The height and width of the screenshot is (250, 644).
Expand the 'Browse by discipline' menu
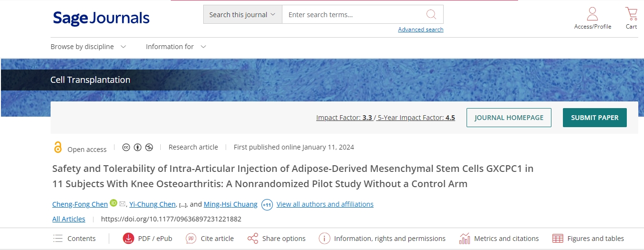pos(88,47)
